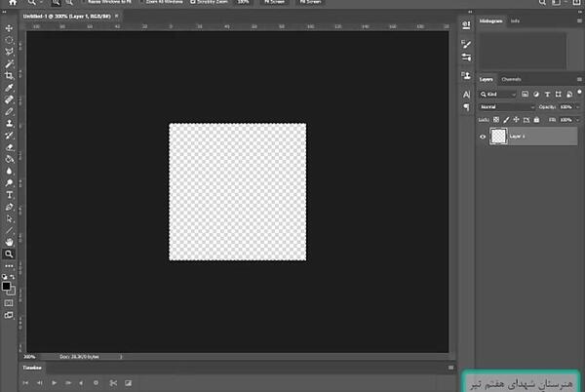Choose Zoom Out mode in options bar
Image resolution: width=585 pixels, height=392 pixels.
(x=69, y=3)
